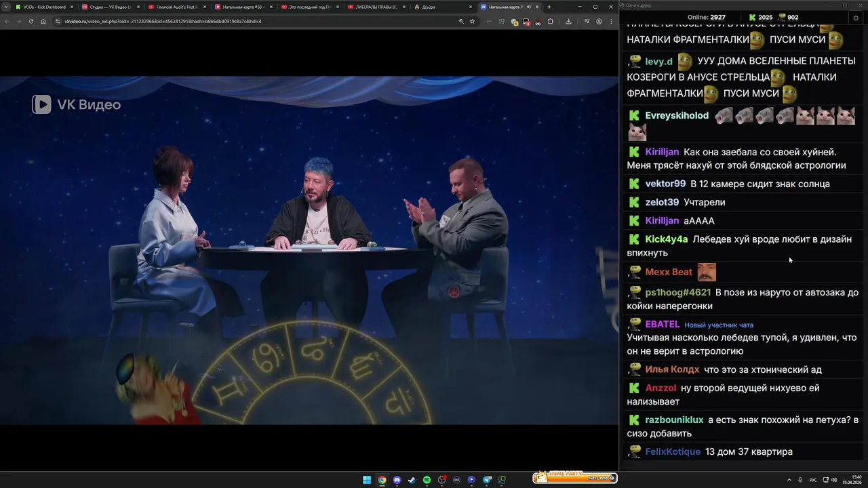Bookmark this page with the star icon
Screen dimensions: 868x488
coord(472,21)
